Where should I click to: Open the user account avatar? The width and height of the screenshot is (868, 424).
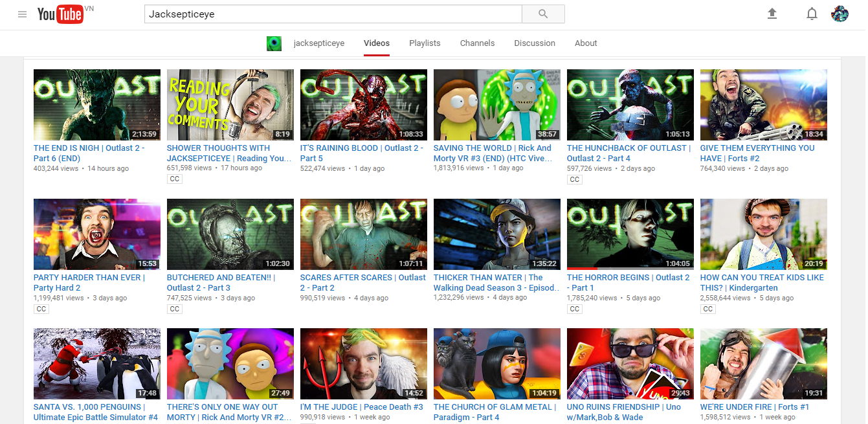(x=840, y=14)
